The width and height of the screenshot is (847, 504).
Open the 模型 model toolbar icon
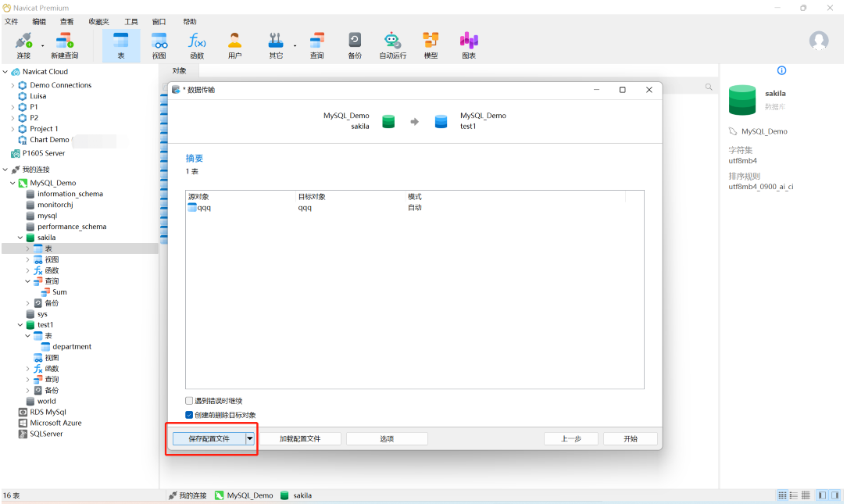pos(431,44)
